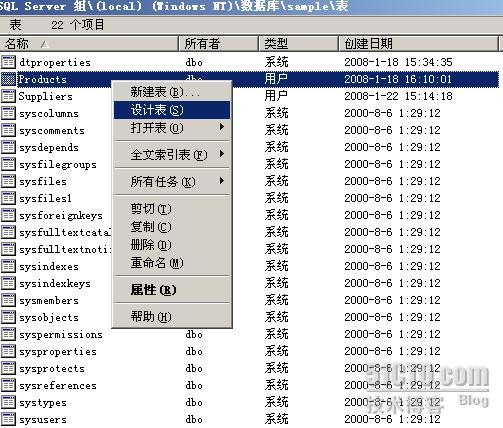Select the sysreferences table name
Screen dimensions: 503x428
click(x=58, y=386)
